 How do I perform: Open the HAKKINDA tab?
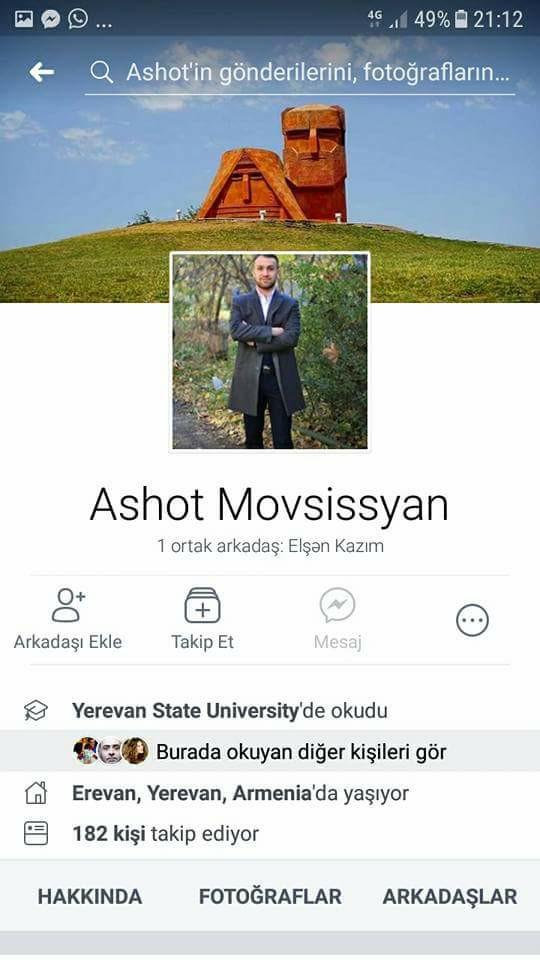90,897
